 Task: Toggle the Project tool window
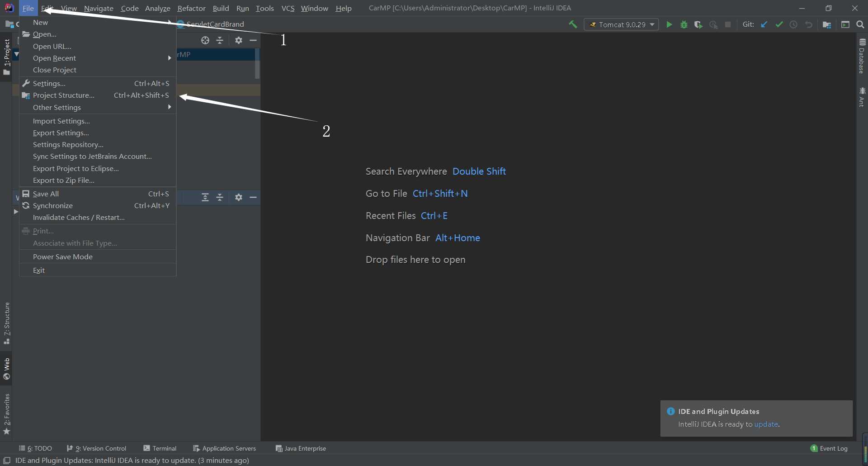coord(6,57)
